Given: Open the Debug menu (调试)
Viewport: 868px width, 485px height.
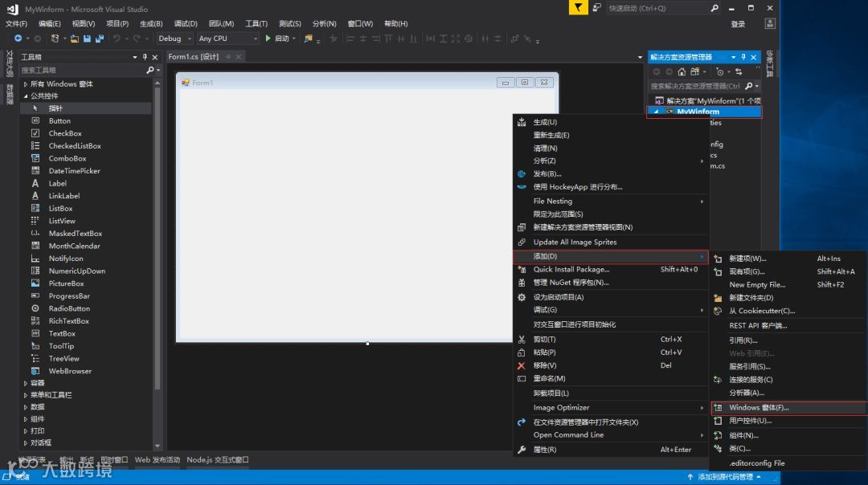Looking at the screenshot, I should coord(186,24).
